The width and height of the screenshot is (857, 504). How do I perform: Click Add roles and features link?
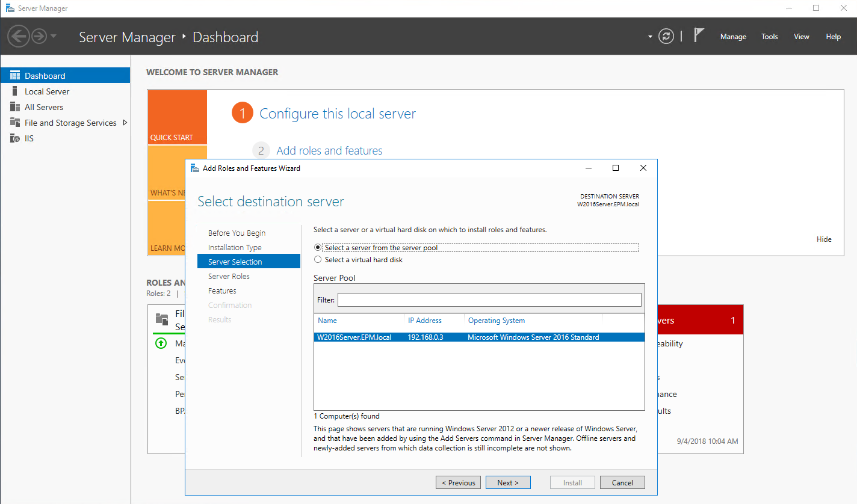click(x=329, y=150)
